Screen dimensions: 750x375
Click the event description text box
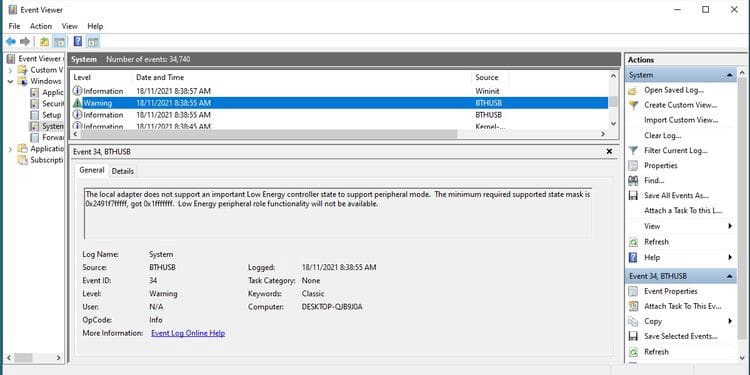(x=338, y=213)
